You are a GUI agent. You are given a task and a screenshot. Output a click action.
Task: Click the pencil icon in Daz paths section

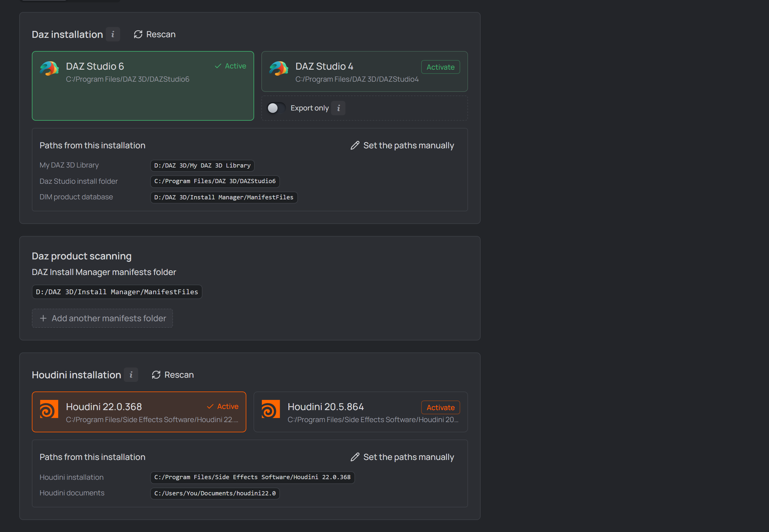click(x=355, y=145)
